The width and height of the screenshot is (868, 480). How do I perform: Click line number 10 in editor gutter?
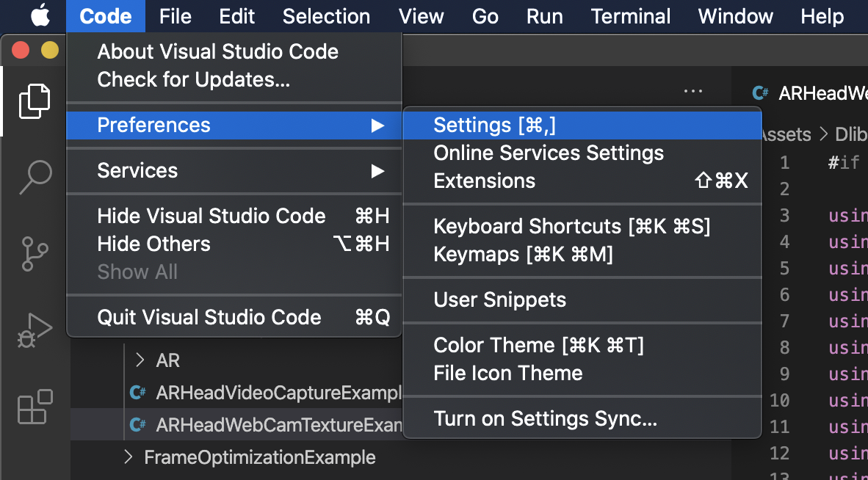click(x=779, y=401)
